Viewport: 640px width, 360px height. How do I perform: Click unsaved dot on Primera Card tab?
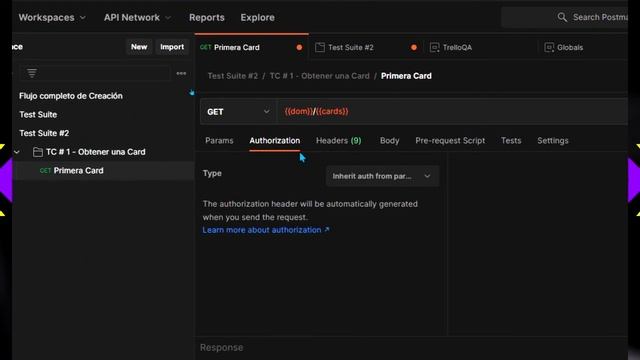click(x=299, y=47)
